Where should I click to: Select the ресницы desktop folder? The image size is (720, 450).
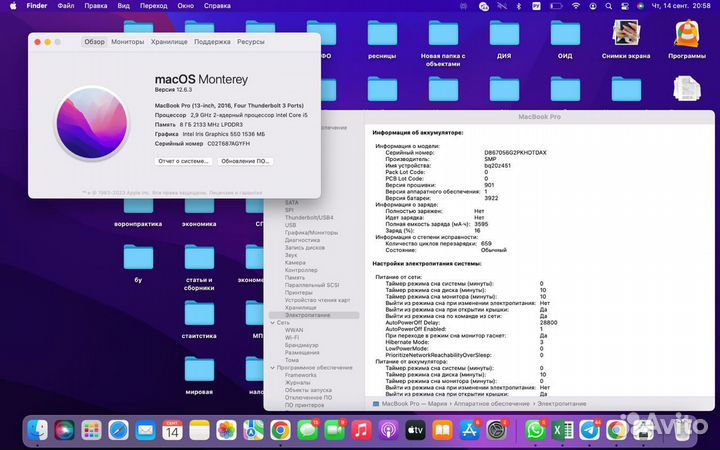click(x=382, y=39)
